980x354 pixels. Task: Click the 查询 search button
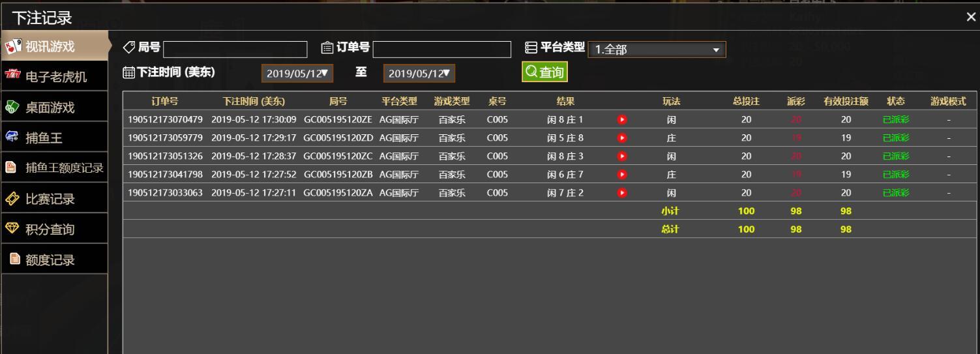point(544,72)
